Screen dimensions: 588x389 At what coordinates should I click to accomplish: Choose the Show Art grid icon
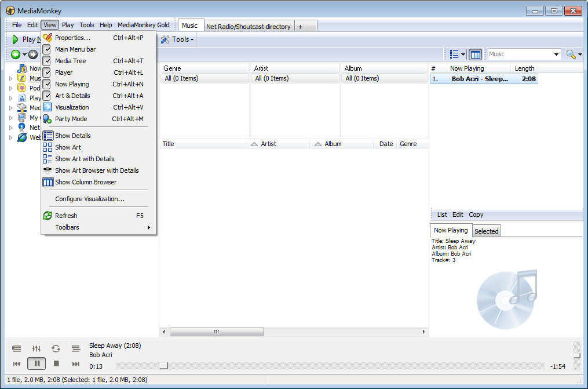point(48,147)
